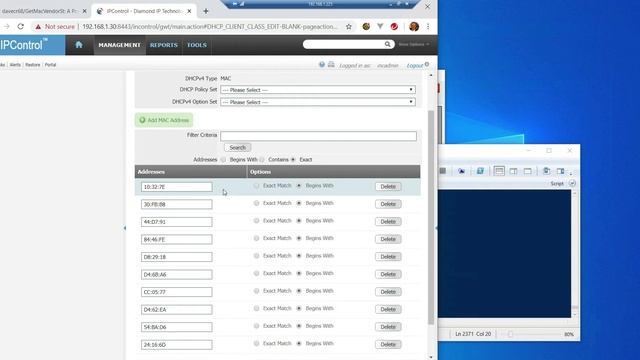The width and height of the screenshot is (640, 360).
Task: Click Start PowerShell.exe icon in ISE toolbar
Action: [480, 171]
